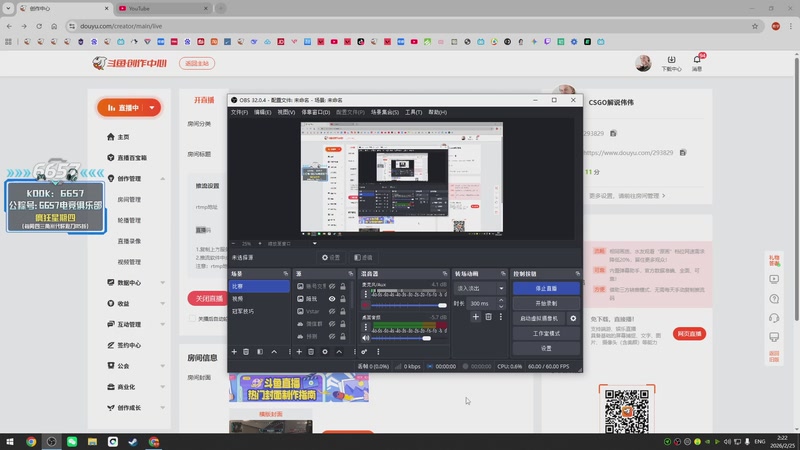Open audio mixer three-dot menu at bottom
Screen dimensions: 800x450
pyautogui.click(x=378, y=352)
